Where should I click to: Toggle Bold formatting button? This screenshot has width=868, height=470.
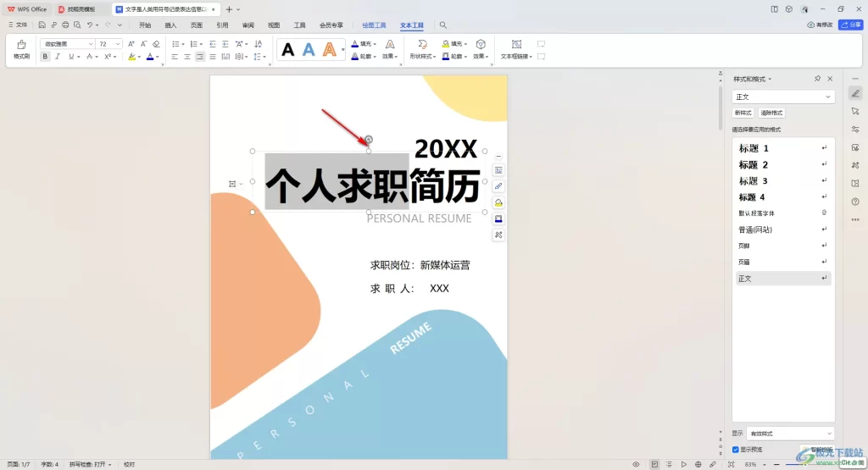click(x=45, y=57)
